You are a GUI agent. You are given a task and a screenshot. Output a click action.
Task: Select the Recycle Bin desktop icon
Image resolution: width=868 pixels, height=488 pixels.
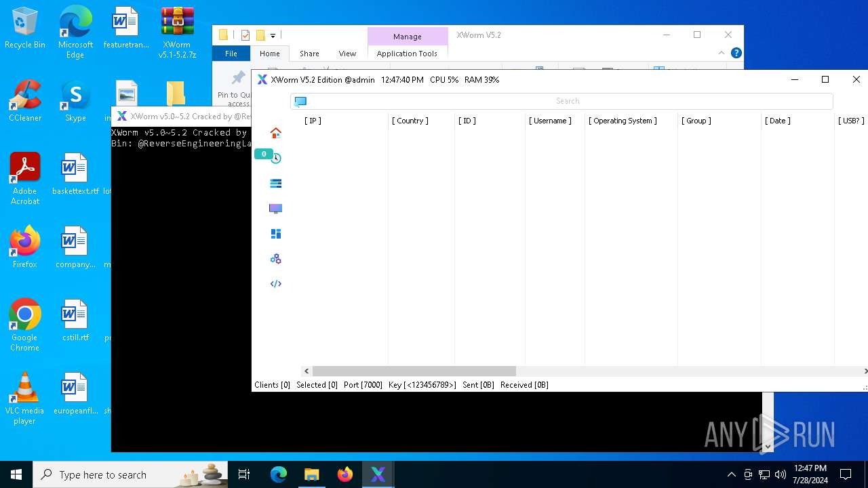25,28
